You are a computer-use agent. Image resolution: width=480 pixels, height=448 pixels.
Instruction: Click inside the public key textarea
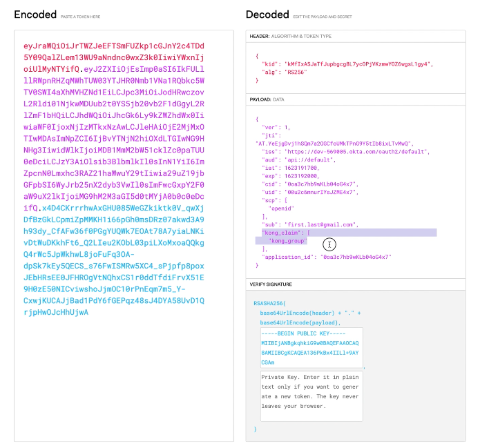coord(311,347)
